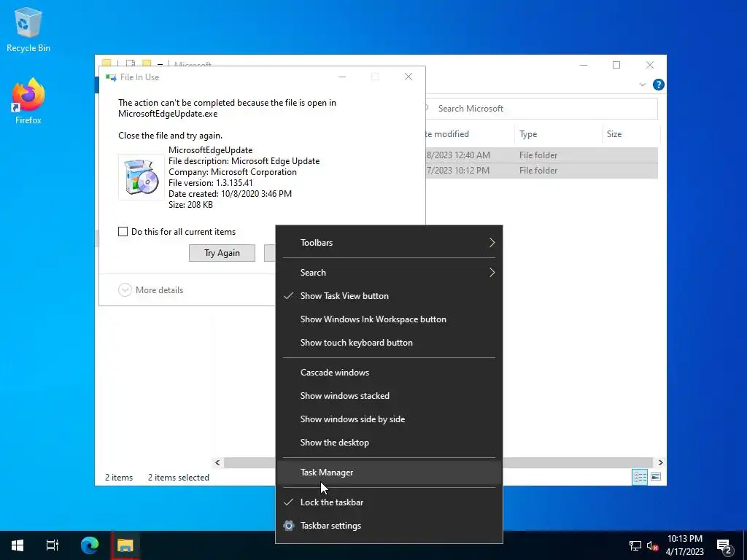Select File Explorer on the taskbar

[125, 545]
